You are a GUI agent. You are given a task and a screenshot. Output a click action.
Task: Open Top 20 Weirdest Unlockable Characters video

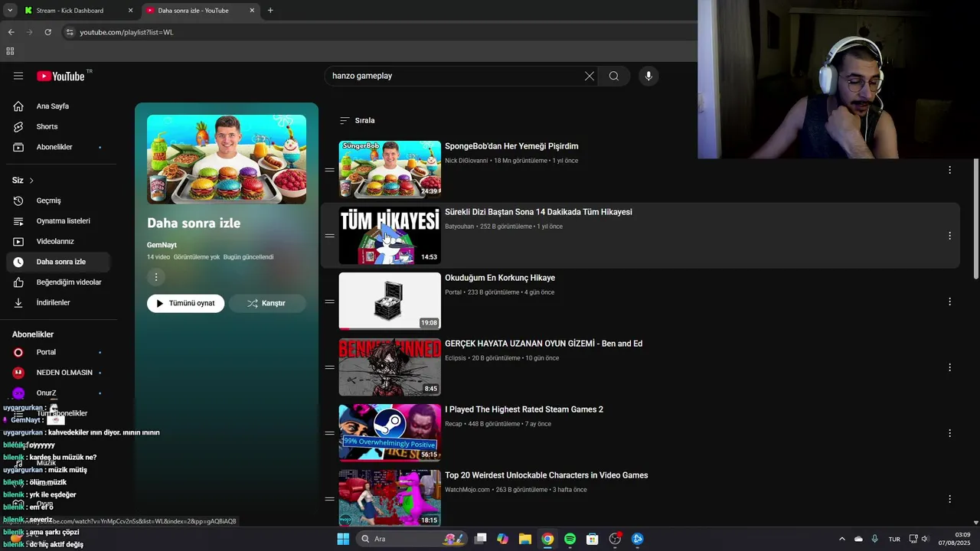546,475
